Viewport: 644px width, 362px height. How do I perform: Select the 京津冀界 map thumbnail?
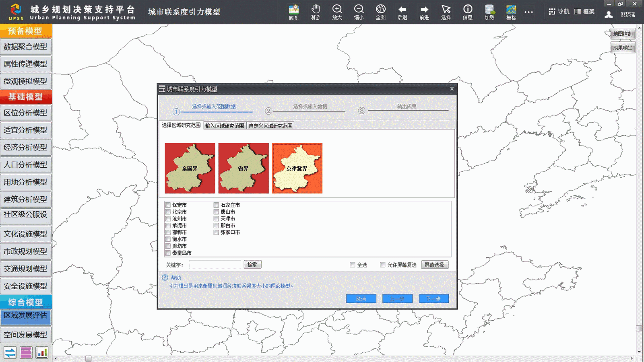[297, 168]
